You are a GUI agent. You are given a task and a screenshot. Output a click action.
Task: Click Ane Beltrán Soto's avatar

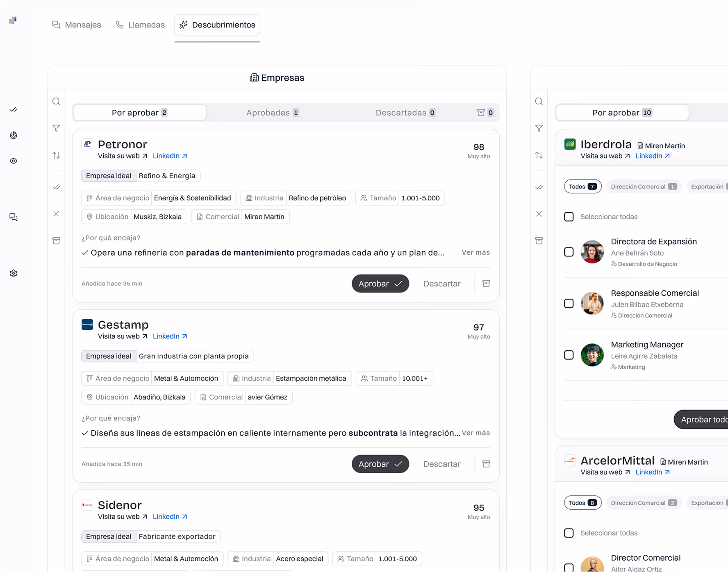[592, 252]
